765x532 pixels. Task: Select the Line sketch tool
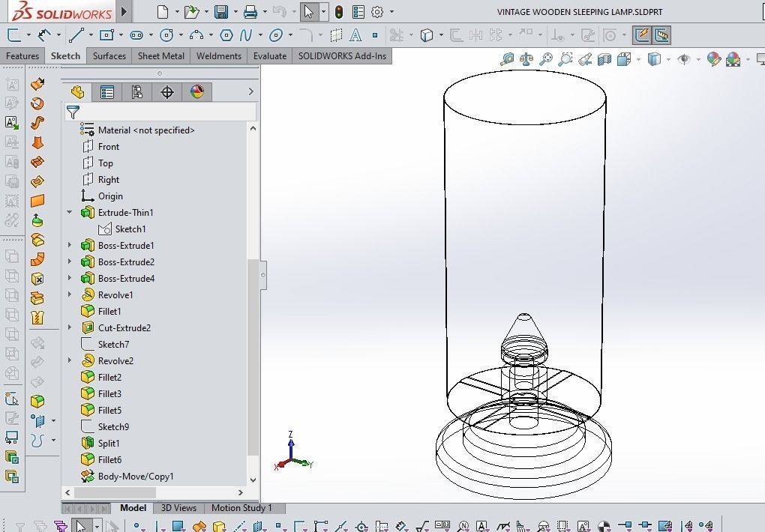click(x=76, y=35)
